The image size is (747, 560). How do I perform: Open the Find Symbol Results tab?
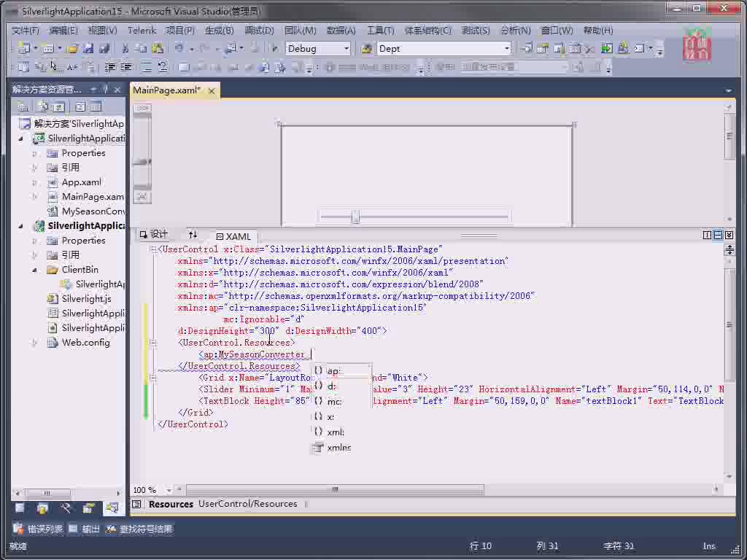(x=139, y=529)
